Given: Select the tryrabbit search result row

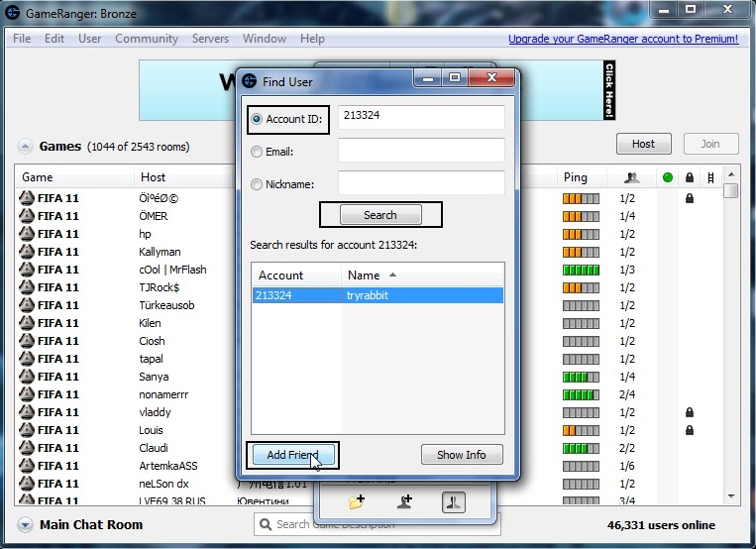Looking at the screenshot, I should (378, 295).
